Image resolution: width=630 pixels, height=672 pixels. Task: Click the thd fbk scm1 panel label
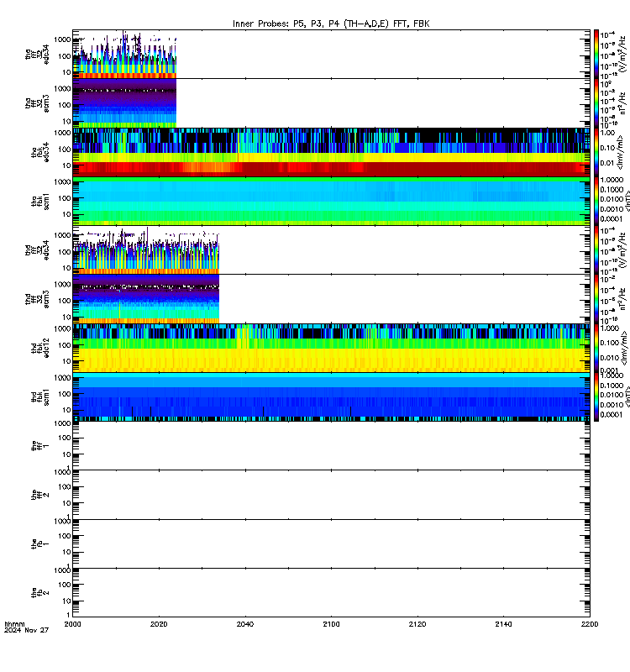point(40,396)
